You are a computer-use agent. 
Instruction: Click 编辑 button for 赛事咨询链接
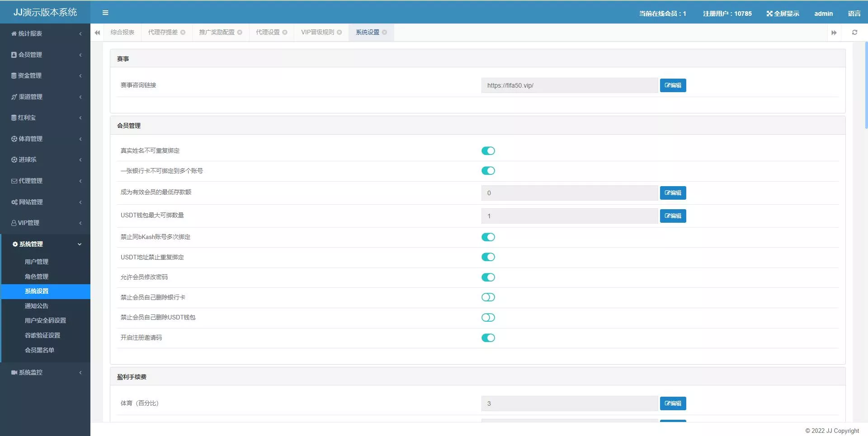[x=673, y=85]
